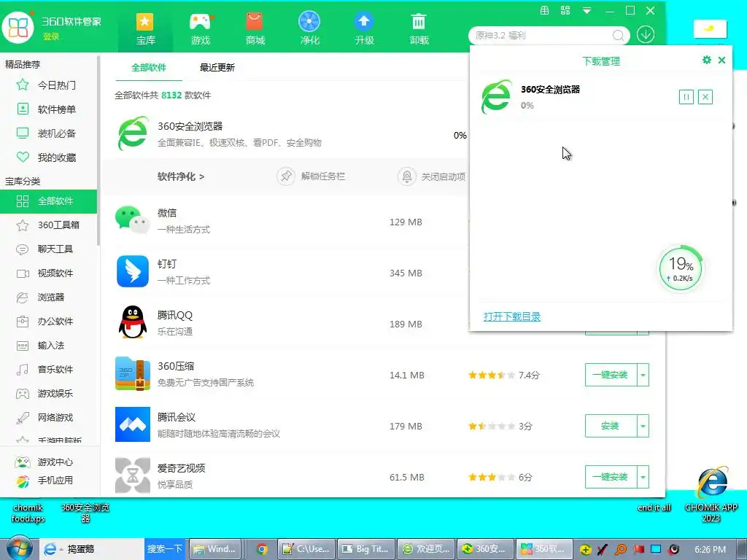Click the title bar grid/skin icon
The image size is (747, 560).
coord(565,10)
